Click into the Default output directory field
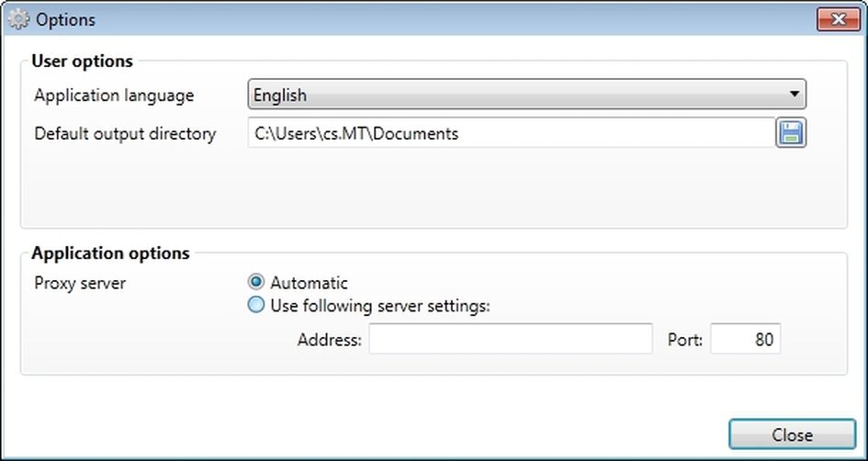The image size is (868, 461). point(510,133)
